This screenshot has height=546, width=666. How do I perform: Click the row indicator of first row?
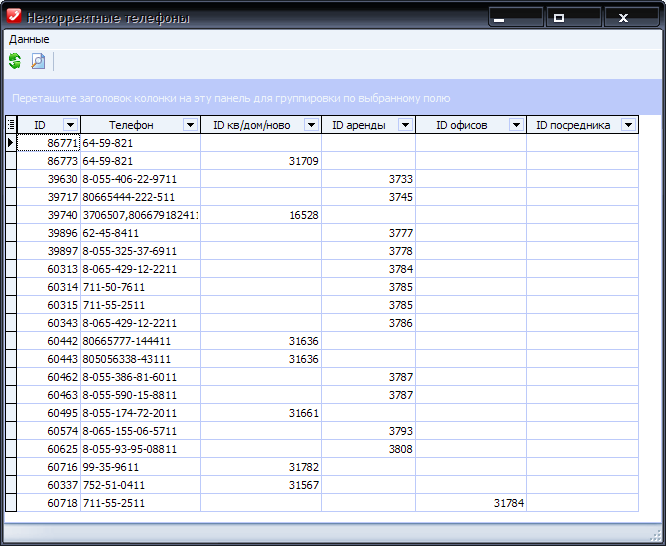[11, 143]
